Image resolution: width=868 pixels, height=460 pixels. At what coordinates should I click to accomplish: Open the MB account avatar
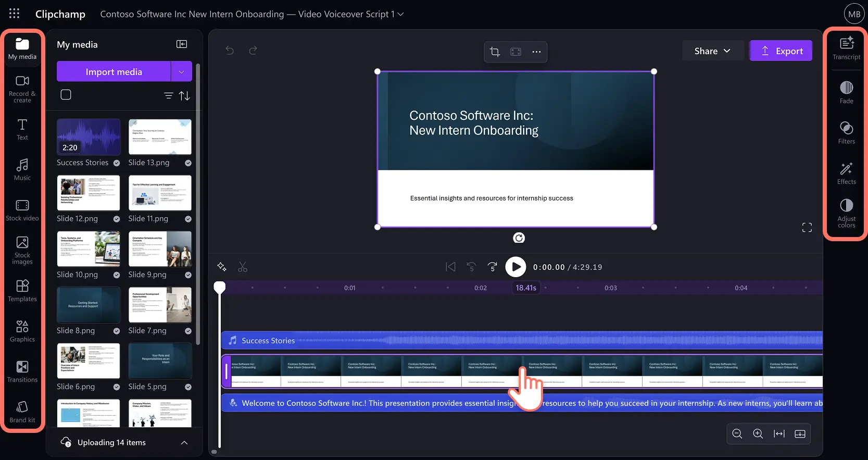pyautogui.click(x=854, y=14)
